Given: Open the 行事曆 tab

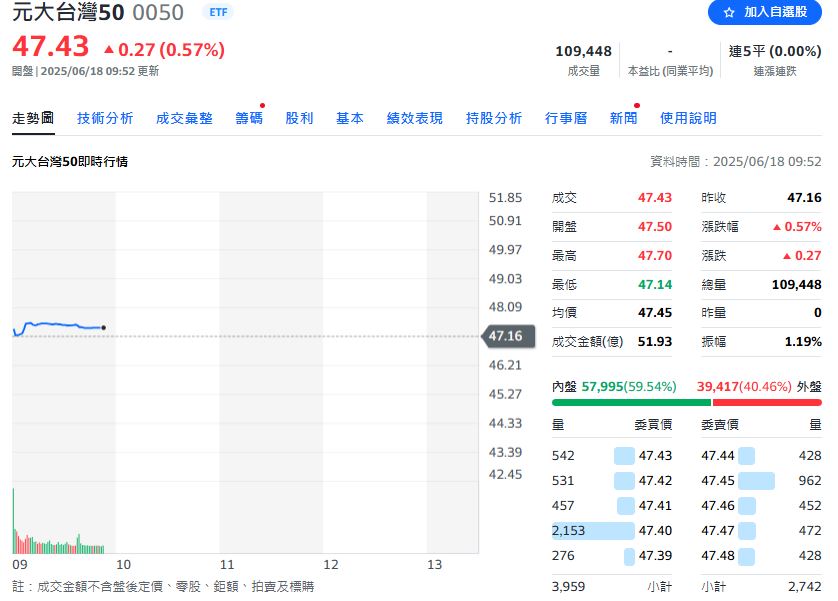Looking at the screenshot, I should [x=566, y=118].
